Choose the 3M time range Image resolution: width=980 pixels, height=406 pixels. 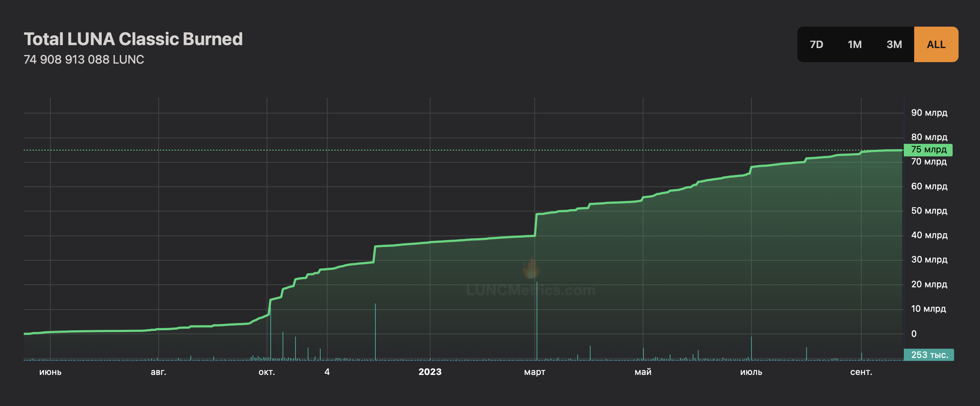(894, 44)
